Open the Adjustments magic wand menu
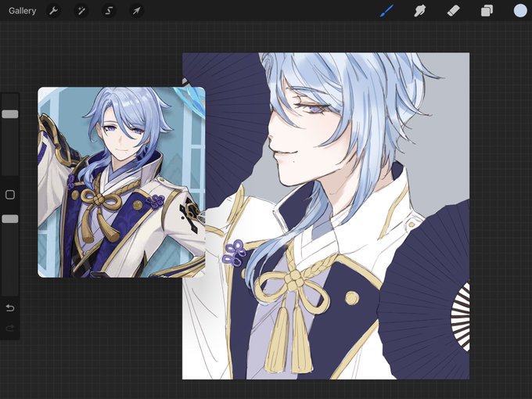The height and width of the screenshot is (399, 532). click(81, 11)
